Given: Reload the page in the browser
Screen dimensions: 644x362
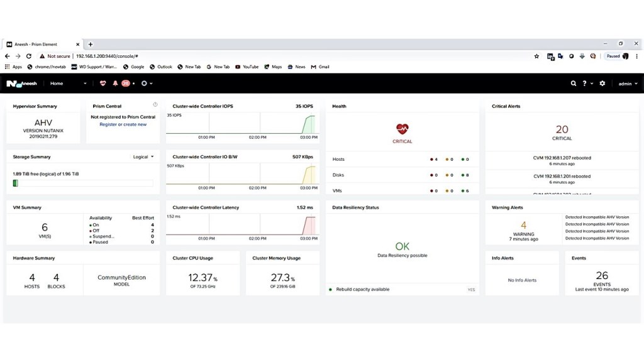Looking at the screenshot, I should tap(29, 56).
